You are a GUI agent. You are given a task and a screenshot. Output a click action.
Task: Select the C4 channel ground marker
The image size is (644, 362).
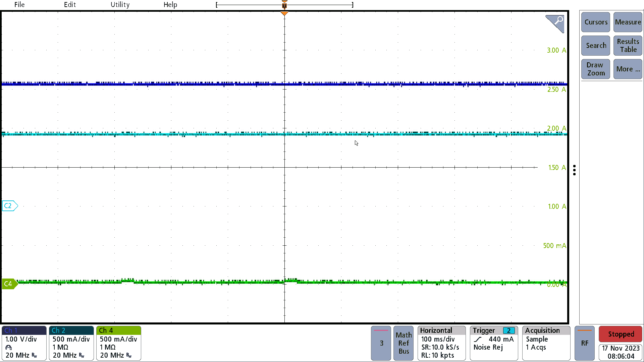pyautogui.click(x=10, y=284)
